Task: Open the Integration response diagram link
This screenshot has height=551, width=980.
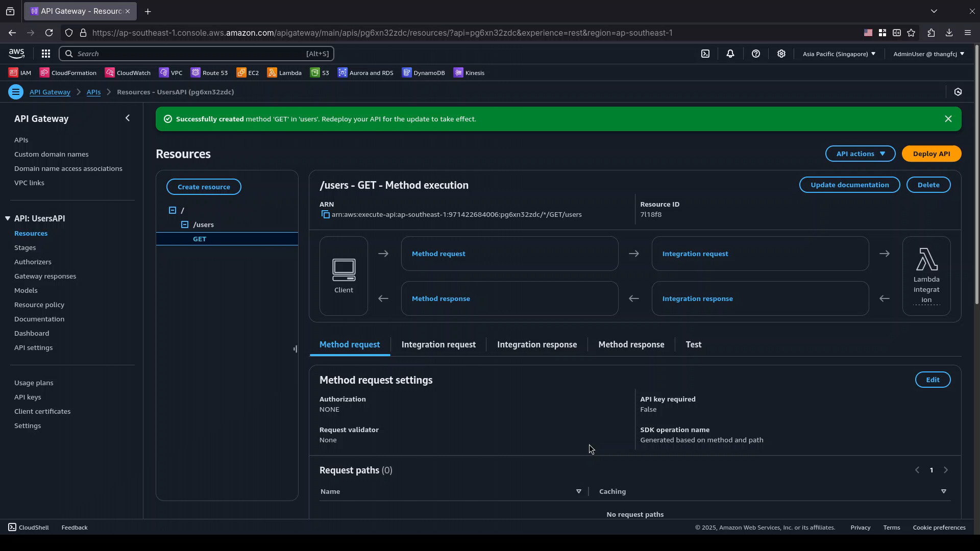Action: [x=697, y=298]
